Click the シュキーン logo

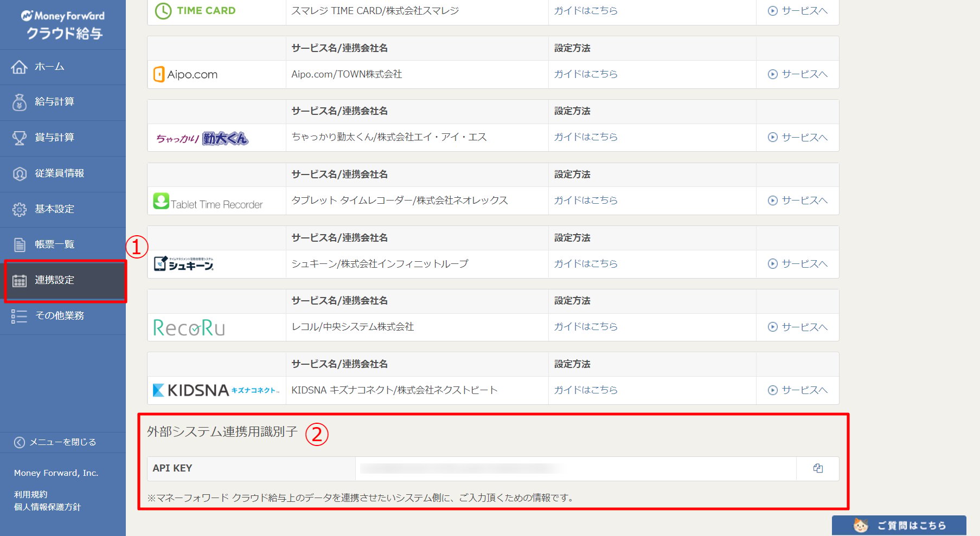184,263
